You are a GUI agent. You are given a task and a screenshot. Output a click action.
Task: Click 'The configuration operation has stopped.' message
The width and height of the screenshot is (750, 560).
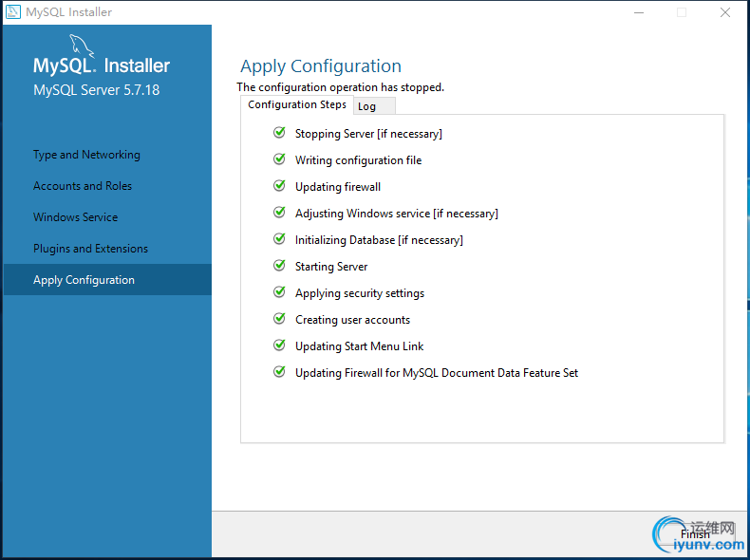(x=340, y=87)
